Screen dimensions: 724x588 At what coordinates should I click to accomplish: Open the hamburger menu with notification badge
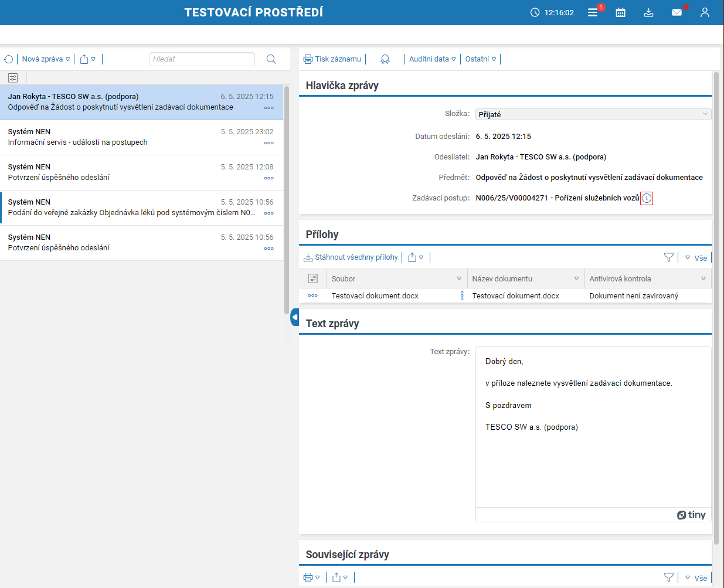593,12
